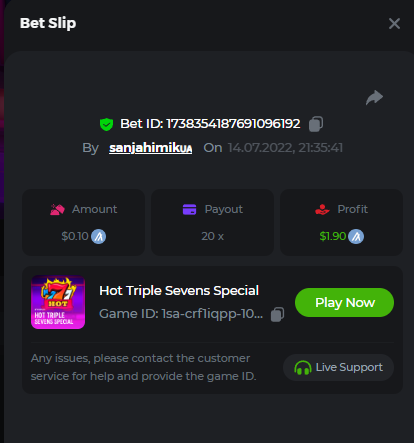The height and width of the screenshot is (443, 414).
Task: Open Live Support chat
Action: point(338,367)
